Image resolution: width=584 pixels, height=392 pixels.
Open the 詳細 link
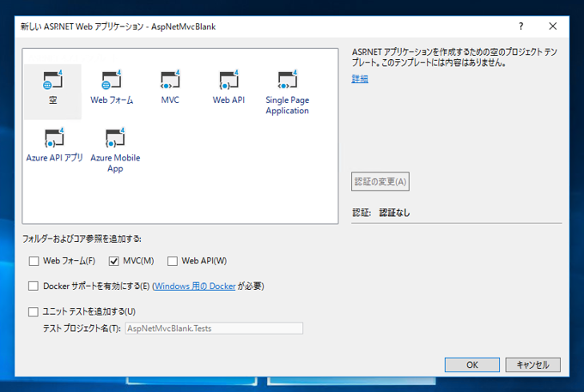(360, 78)
